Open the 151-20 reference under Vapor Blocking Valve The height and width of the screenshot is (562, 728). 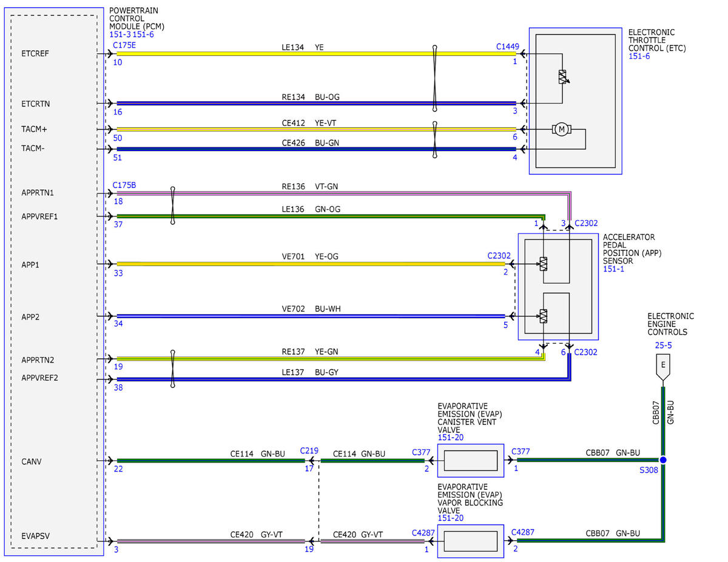[x=450, y=518]
